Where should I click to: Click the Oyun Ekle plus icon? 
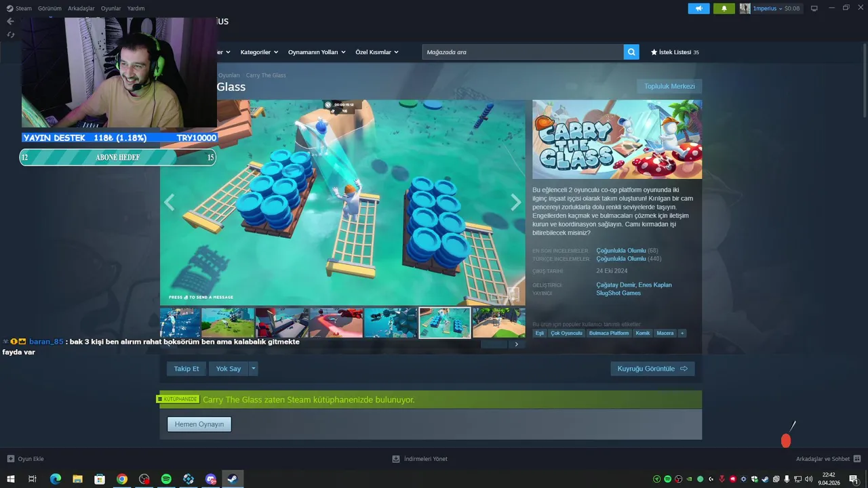click(x=10, y=459)
